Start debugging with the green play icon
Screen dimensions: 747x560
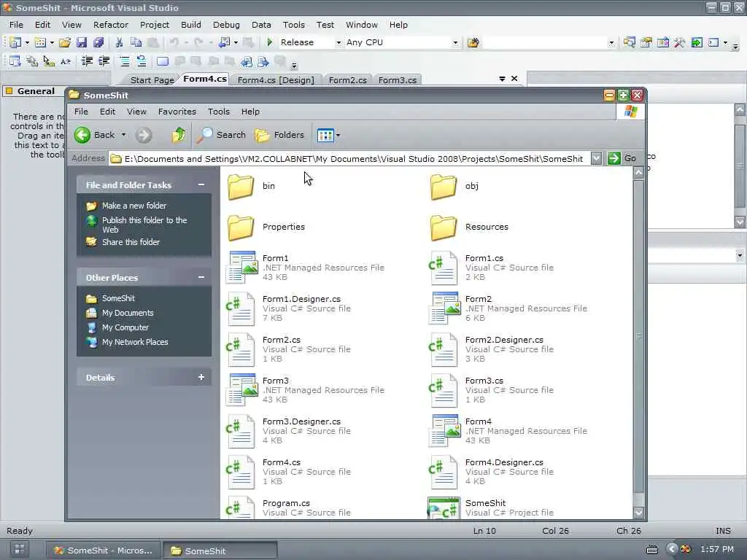270,42
